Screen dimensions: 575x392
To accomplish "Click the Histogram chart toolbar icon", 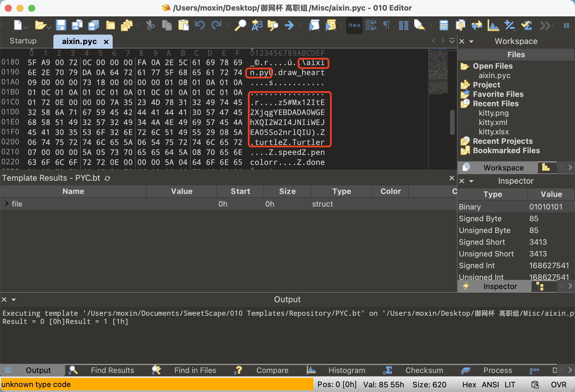I will 493,26.
